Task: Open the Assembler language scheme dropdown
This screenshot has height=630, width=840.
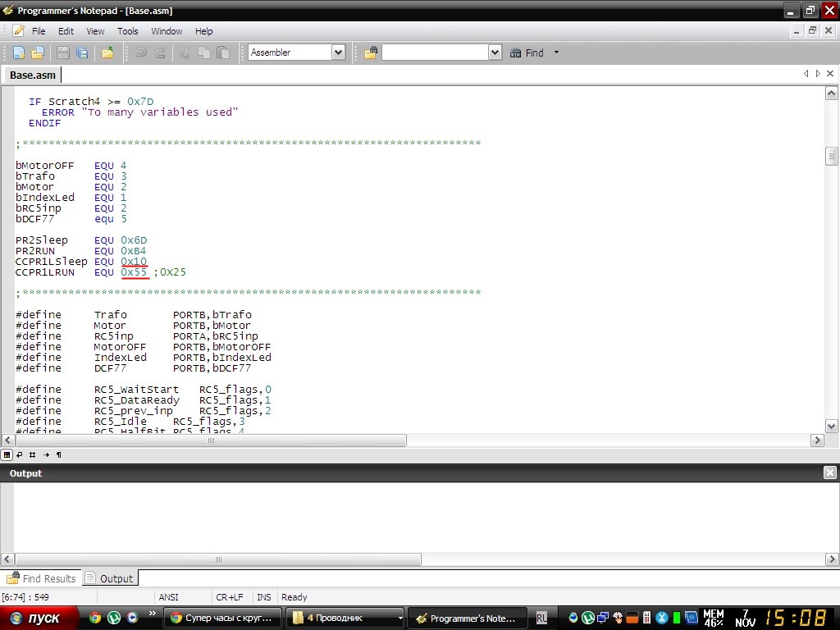Action: click(x=338, y=52)
